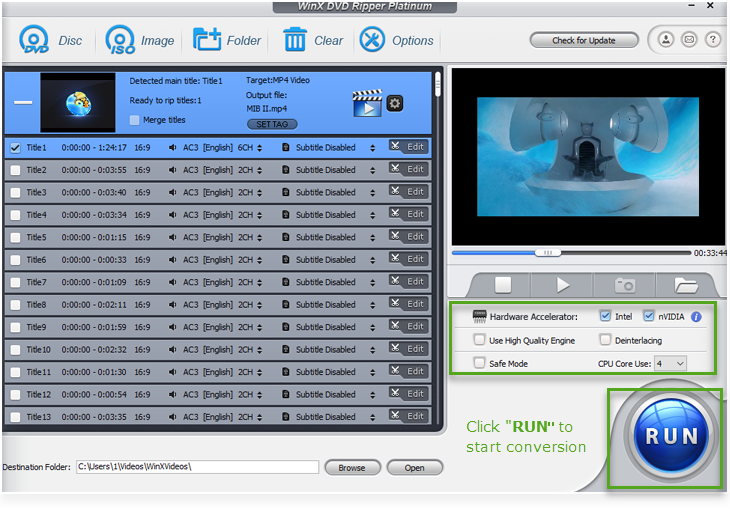The width and height of the screenshot is (730, 510).
Task: Open Title1 audio track selector
Action: pos(259,148)
